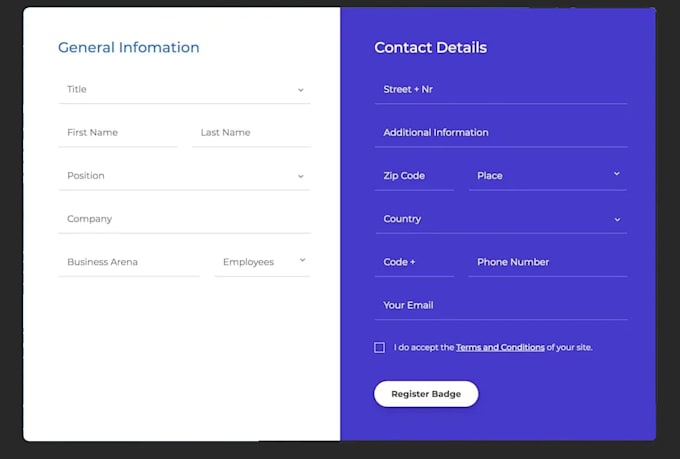Screen dimensions: 680x459
Task: Click the Zip Code field
Action: click(x=414, y=176)
